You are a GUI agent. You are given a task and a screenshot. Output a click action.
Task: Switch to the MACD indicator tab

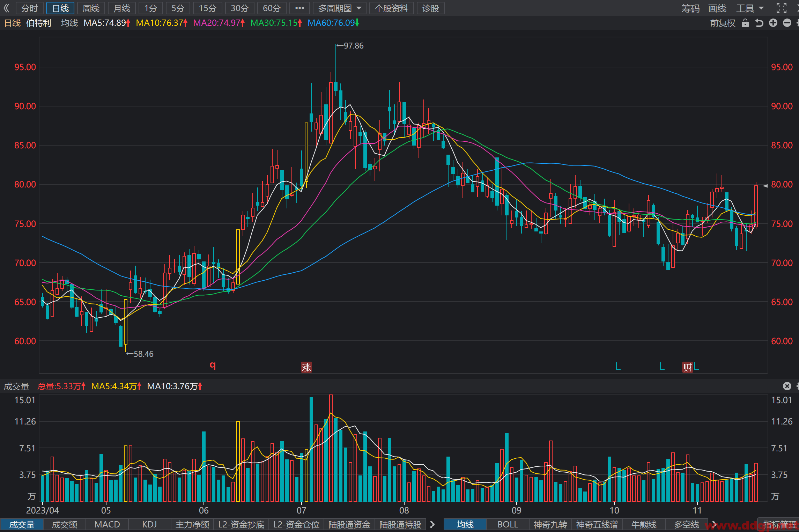coord(107,524)
